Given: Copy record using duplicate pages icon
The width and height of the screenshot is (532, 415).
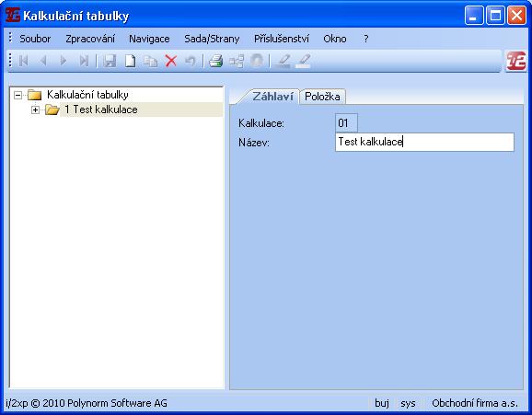Looking at the screenshot, I should click(150, 61).
